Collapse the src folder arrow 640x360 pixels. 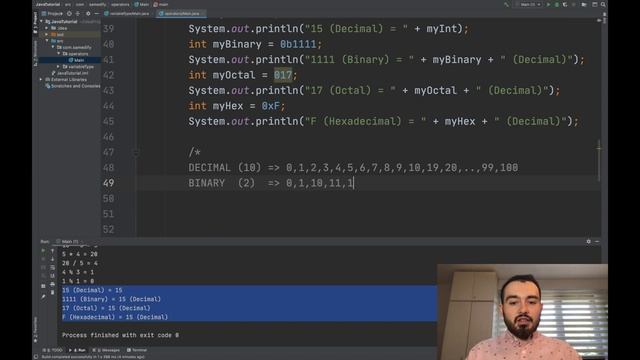tap(47, 41)
